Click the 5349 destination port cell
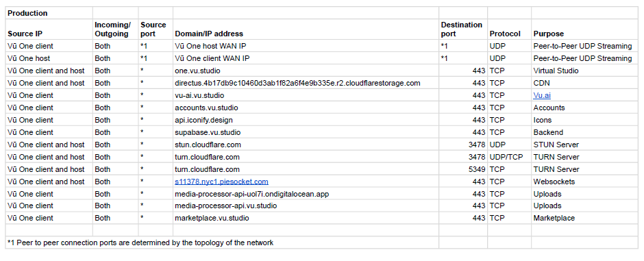 point(463,169)
